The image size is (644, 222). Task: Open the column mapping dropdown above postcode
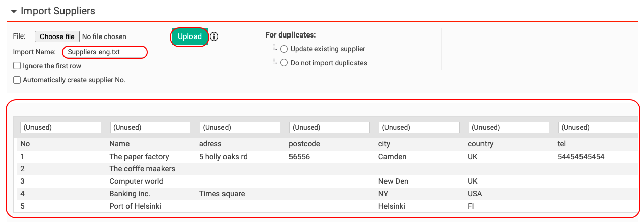pyautogui.click(x=330, y=127)
